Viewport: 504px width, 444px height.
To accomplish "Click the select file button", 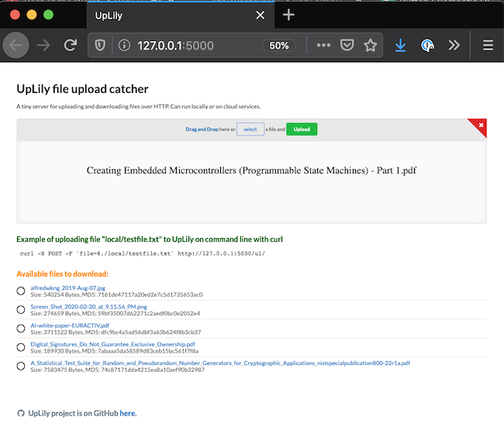I will point(250,129).
